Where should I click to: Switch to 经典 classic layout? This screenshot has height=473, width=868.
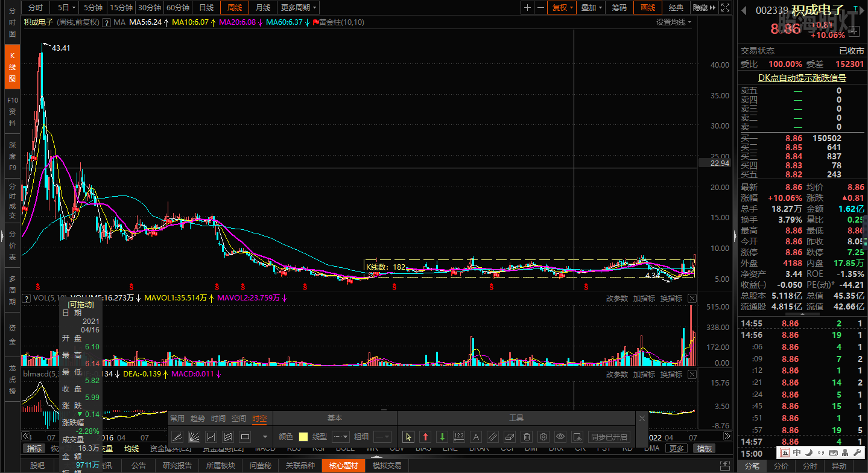coord(676,8)
